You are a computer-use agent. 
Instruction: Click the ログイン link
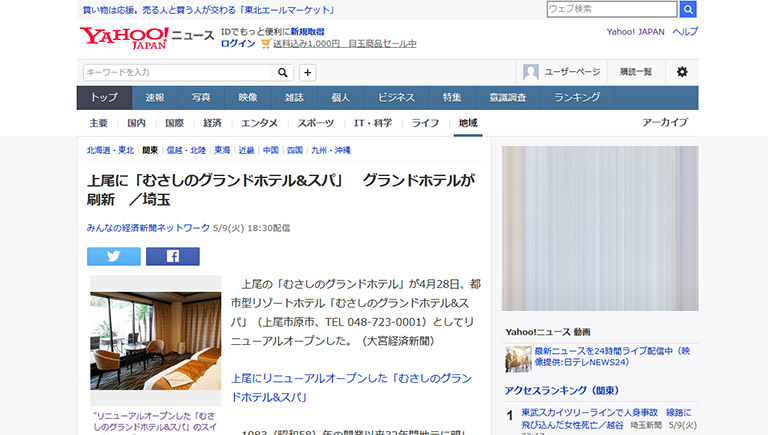pyautogui.click(x=238, y=44)
